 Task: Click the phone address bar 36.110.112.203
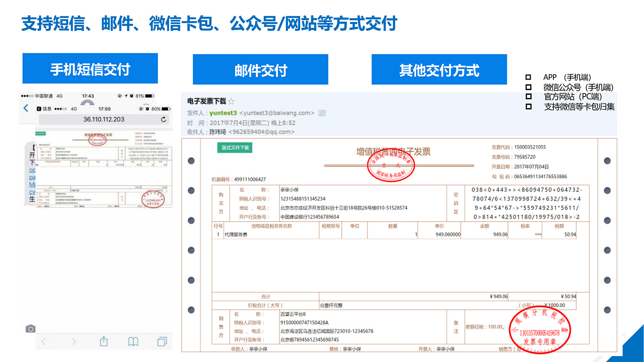103,119
